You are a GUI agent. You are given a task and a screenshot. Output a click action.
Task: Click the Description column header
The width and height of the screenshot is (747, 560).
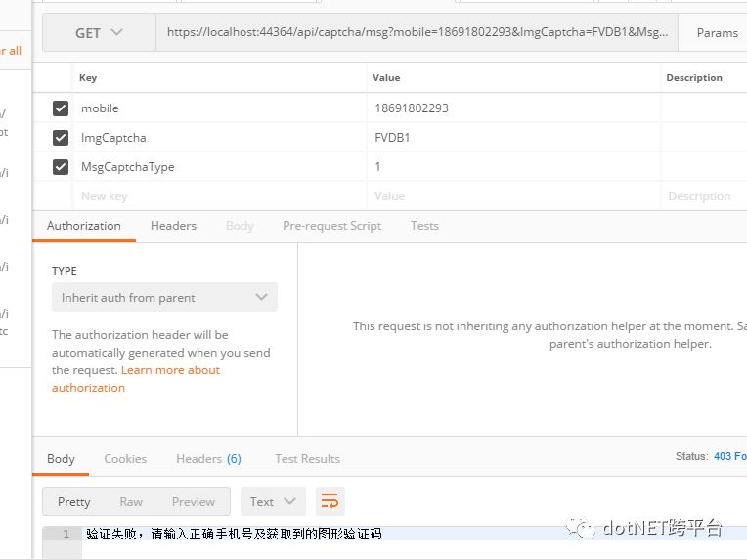(694, 77)
